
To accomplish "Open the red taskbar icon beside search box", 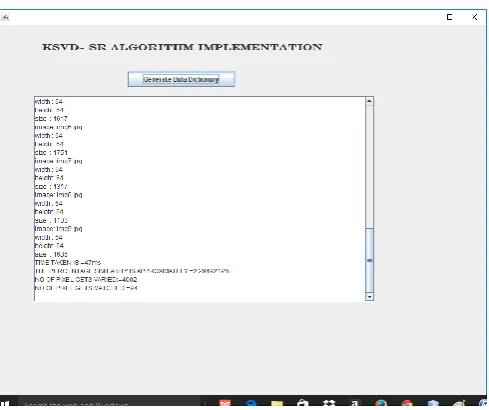I will (x=225, y=404).
